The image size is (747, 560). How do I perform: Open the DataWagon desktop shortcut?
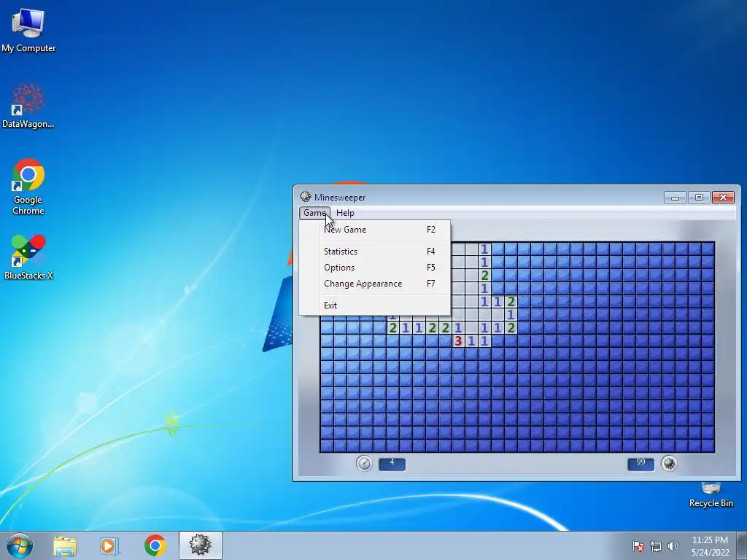[x=28, y=106]
